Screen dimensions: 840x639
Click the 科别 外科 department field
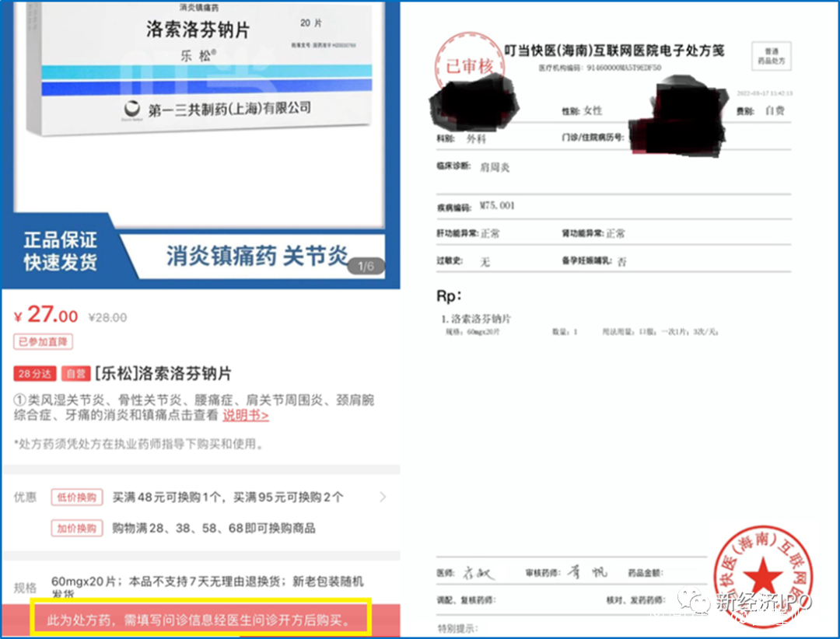[x=461, y=138]
